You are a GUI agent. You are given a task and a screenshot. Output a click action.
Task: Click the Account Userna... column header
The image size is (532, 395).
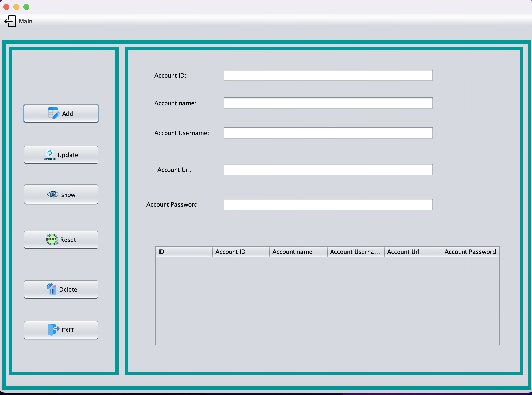(356, 252)
